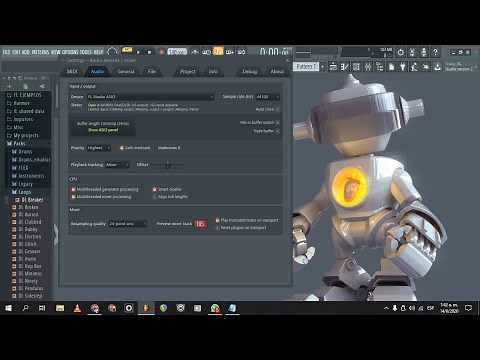The height and width of the screenshot is (360, 480).
Task: Switch to the File settings tab
Action: [152, 71]
